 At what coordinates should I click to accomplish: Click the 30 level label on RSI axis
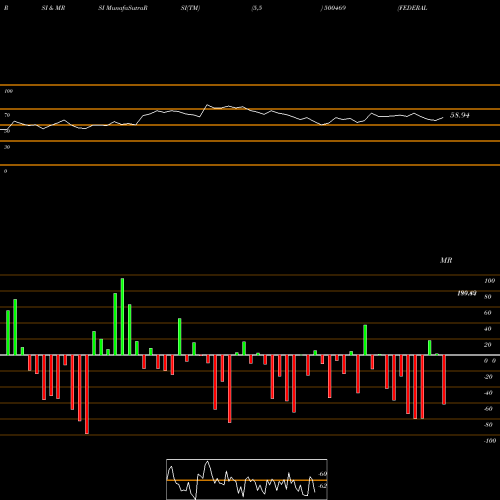[x=7, y=147]
